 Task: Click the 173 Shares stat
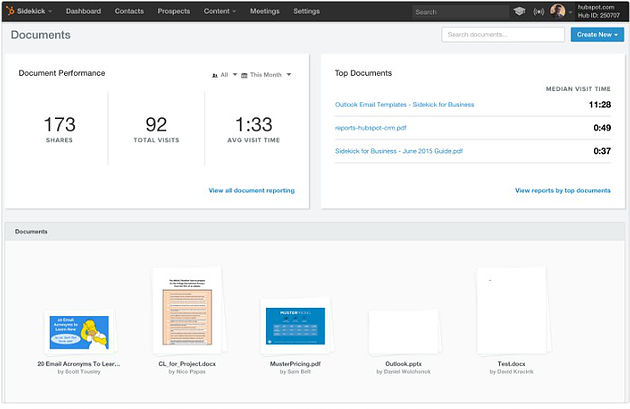[59, 129]
